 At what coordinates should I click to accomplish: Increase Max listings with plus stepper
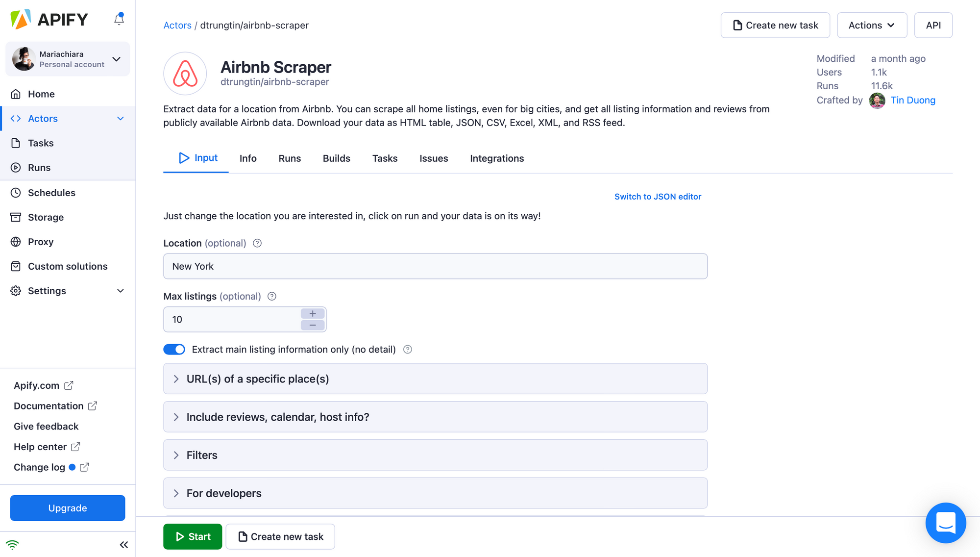(313, 313)
